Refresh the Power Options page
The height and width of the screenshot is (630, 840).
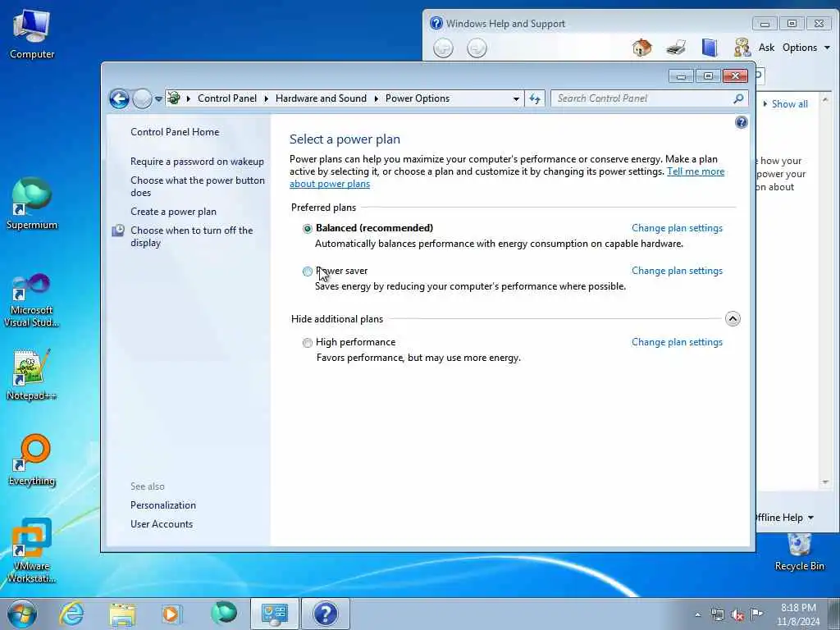click(535, 98)
